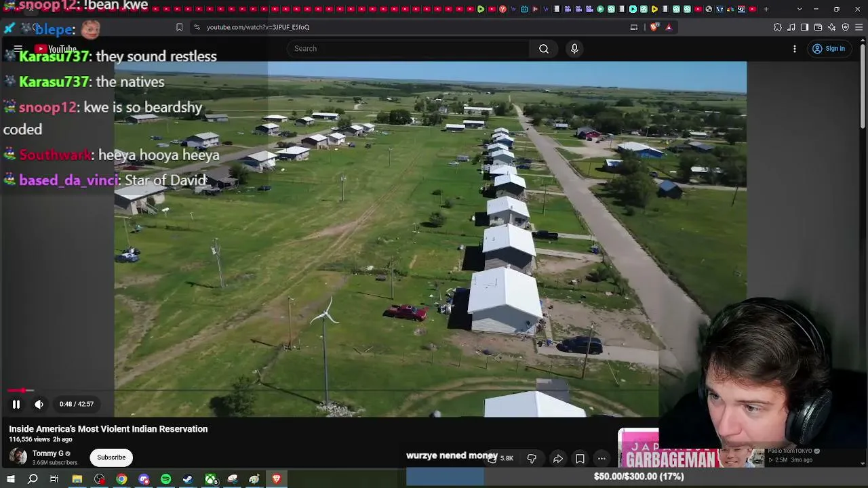Open the Windows Start menu
Screen dimensions: 868x488
click(x=11, y=479)
